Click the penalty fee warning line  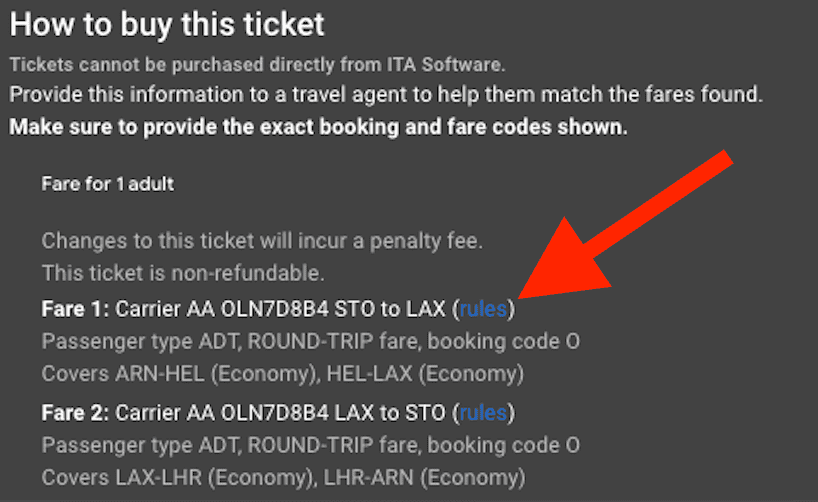pyautogui.click(x=261, y=242)
